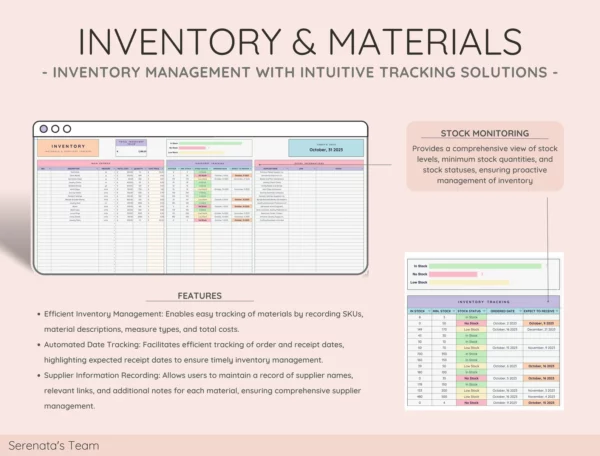Click the pink No Stock chart bar
The width and height of the screenshot is (600, 456).
453,274
